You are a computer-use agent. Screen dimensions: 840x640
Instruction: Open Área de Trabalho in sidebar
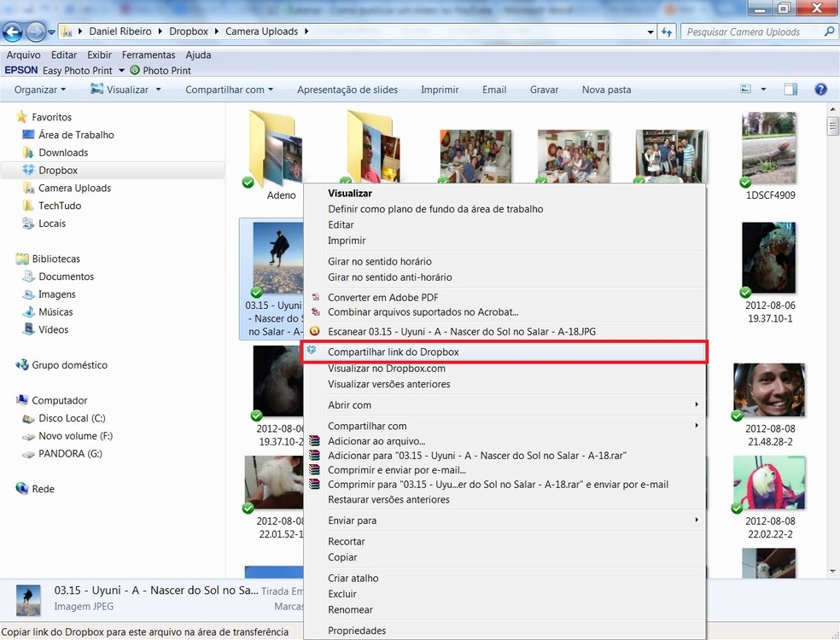76,135
